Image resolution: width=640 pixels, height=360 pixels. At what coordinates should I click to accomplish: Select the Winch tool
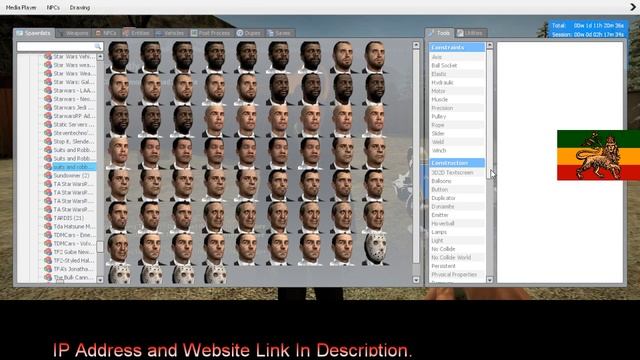457,151
